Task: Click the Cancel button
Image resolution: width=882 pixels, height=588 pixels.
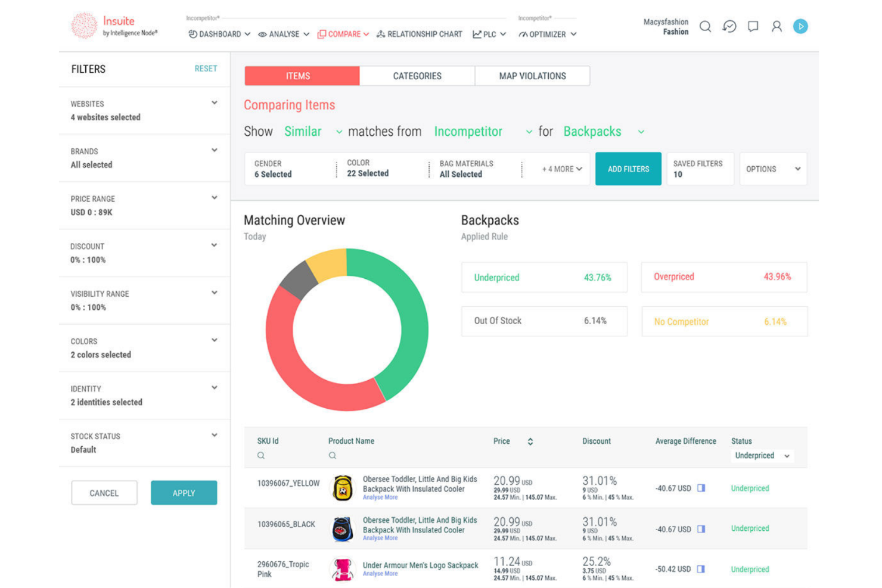Action: pyautogui.click(x=104, y=493)
